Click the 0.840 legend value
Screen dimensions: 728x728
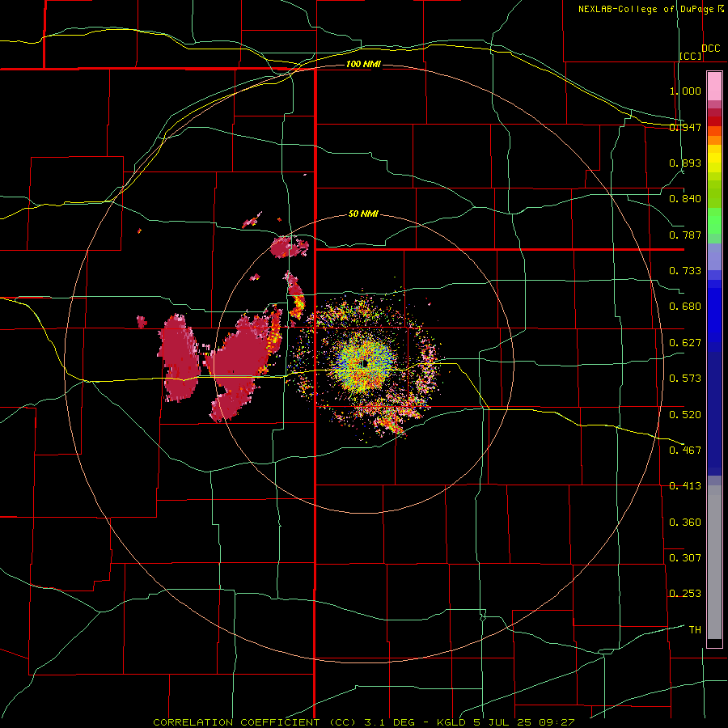pos(685,199)
